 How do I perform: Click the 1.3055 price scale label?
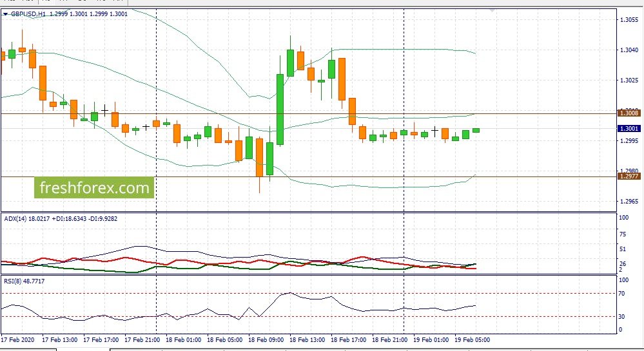[x=629, y=20]
